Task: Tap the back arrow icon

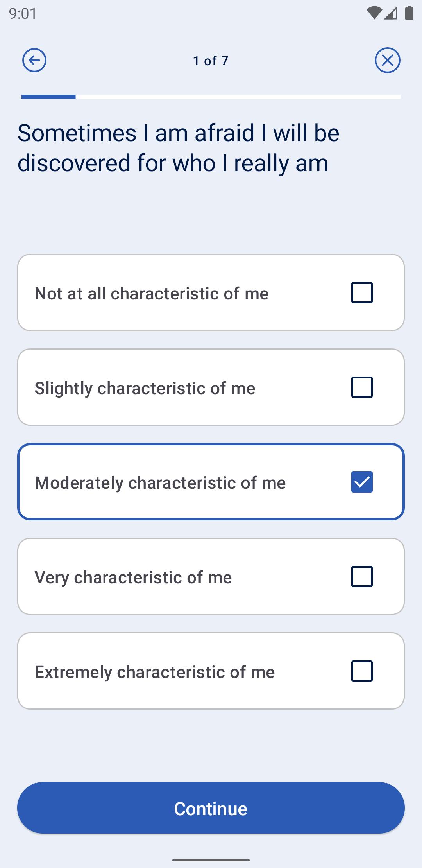Action: coord(34,61)
